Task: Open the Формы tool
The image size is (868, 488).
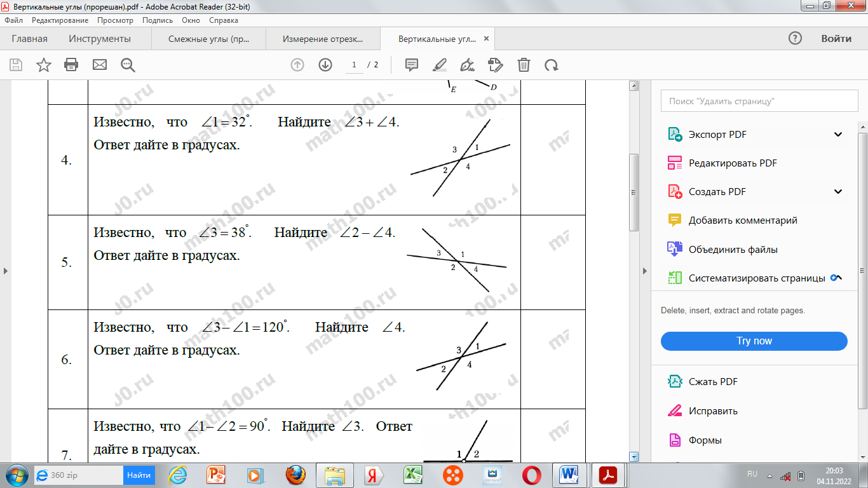Action: (705, 440)
